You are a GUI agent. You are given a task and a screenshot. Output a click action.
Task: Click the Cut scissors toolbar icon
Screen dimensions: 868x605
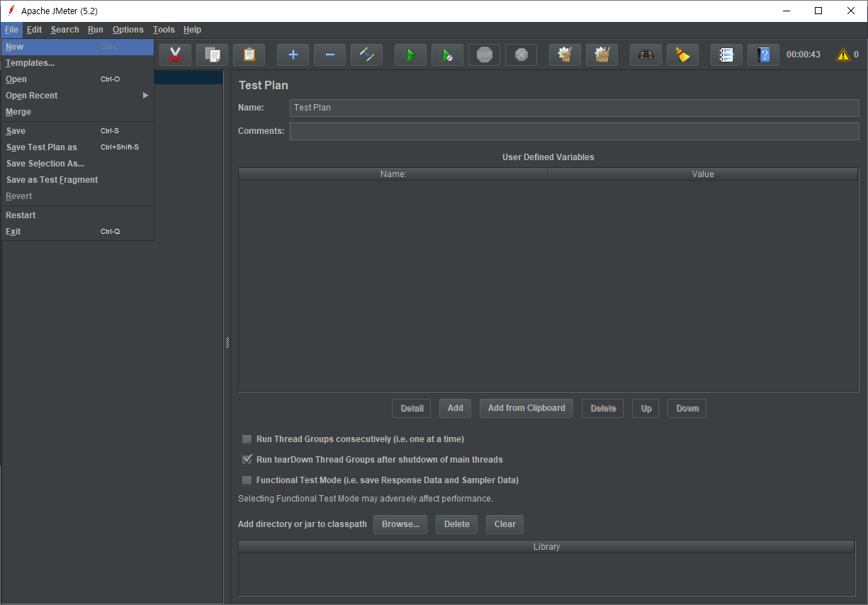(x=176, y=55)
